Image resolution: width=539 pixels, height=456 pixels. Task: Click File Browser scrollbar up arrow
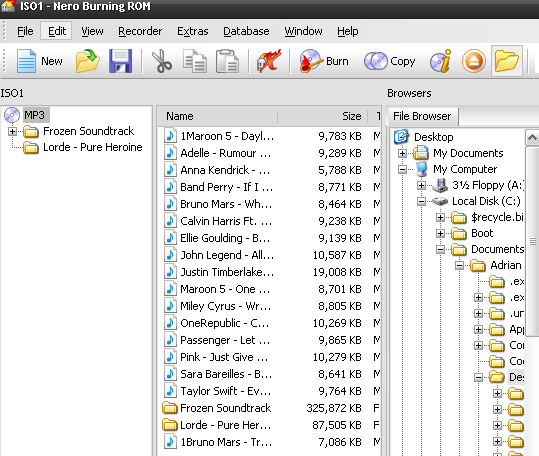click(x=532, y=138)
